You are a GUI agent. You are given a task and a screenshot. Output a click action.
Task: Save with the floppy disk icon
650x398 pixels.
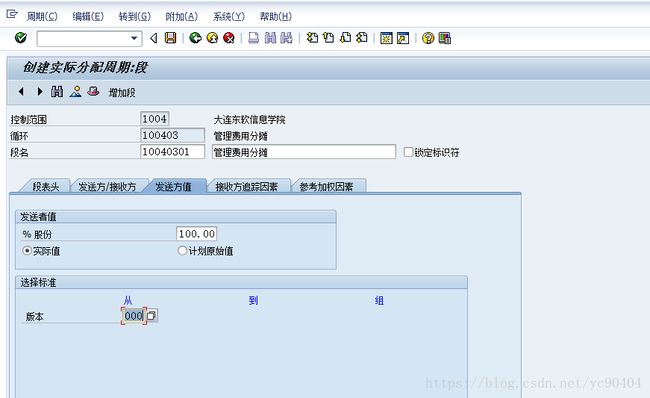[170, 38]
